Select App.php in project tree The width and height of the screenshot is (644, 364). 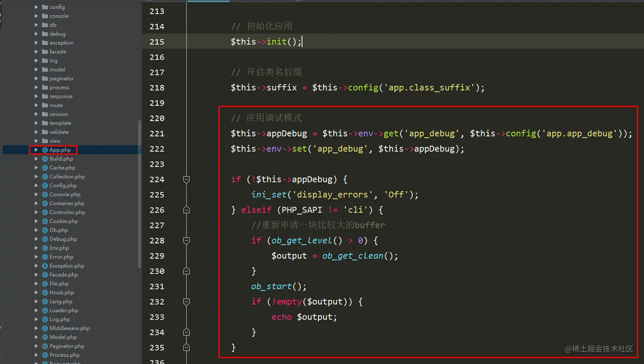(60, 150)
